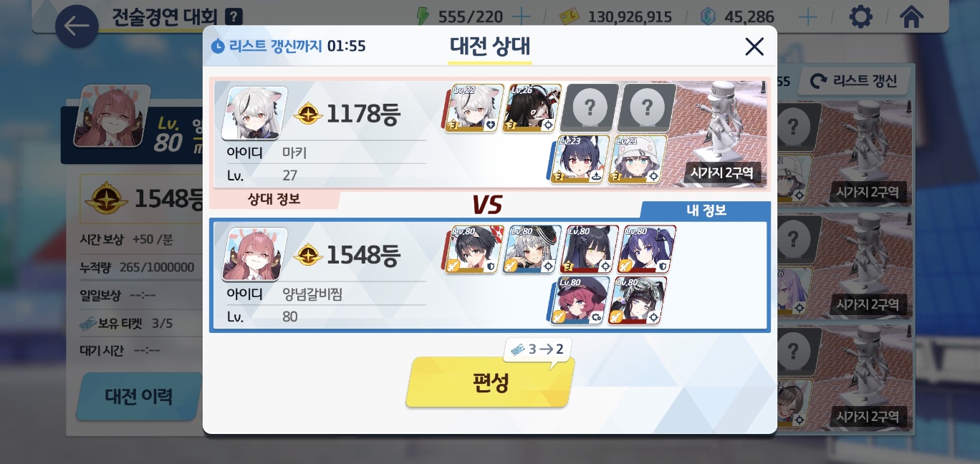Return to lobby via home icon
Viewport: 980px width, 464px height.
point(911,16)
